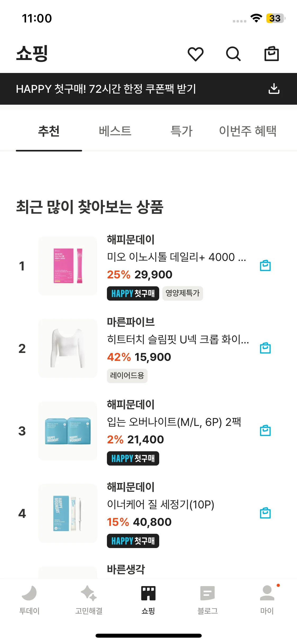This screenshot has height=644, width=297.
Task: Add 이너케어 질 세정기 to cart
Action: coord(265,513)
